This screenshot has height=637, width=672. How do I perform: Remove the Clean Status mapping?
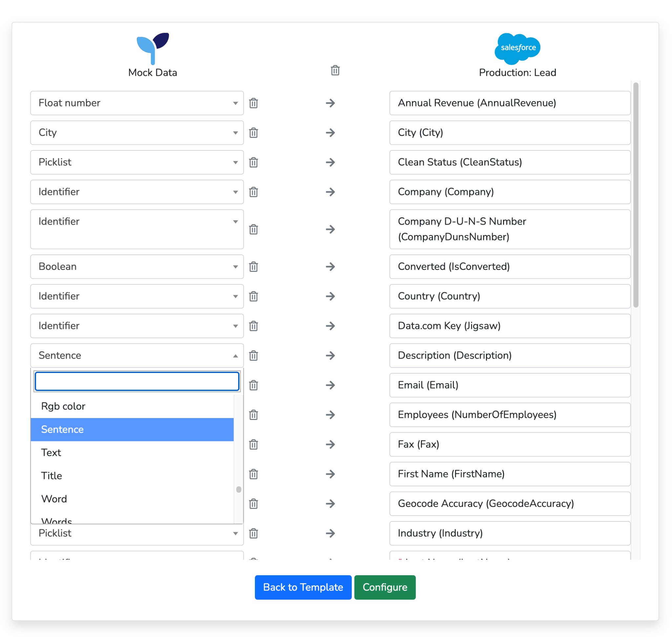pyautogui.click(x=254, y=162)
